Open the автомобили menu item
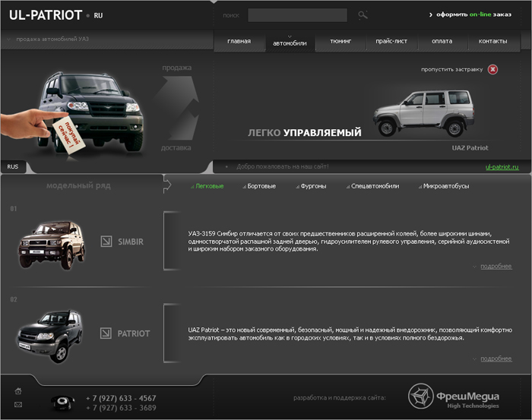 [290, 43]
